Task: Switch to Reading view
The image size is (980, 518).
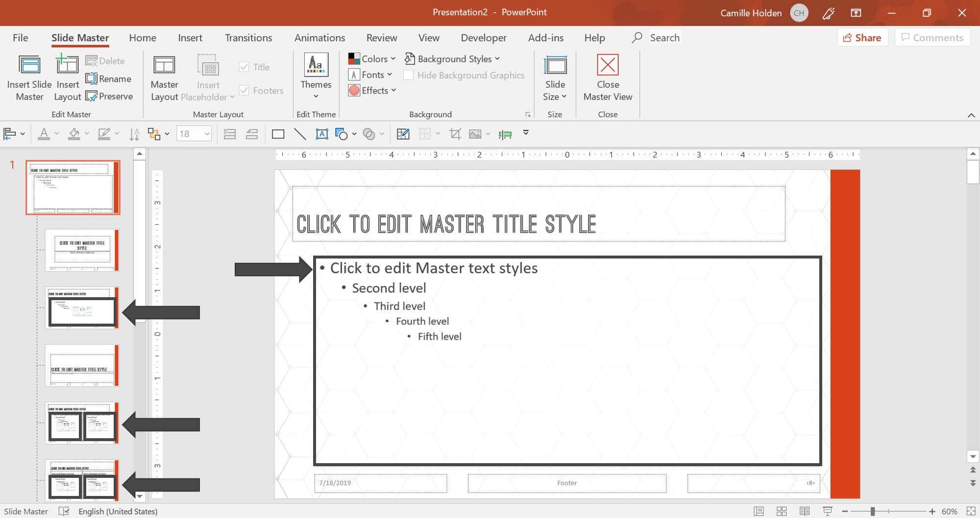Action: pyautogui.click(x=804, y=511)
